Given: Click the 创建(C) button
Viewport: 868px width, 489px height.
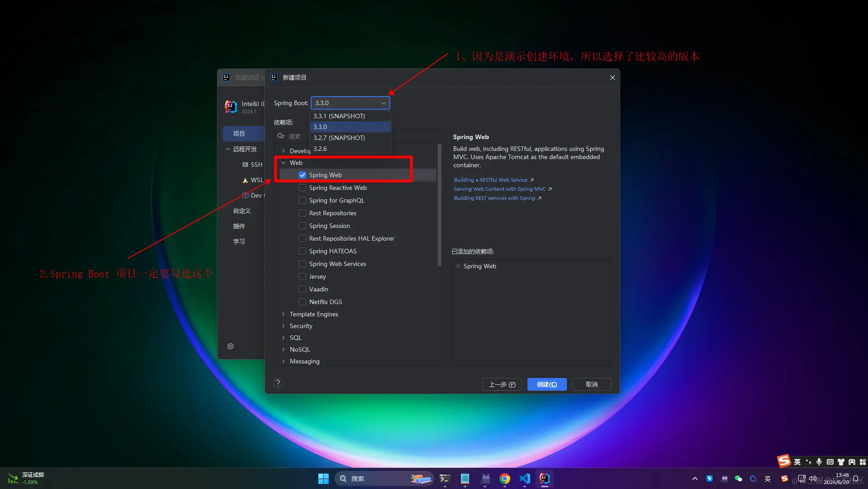Looking at the screenshot, I should 547,384.
